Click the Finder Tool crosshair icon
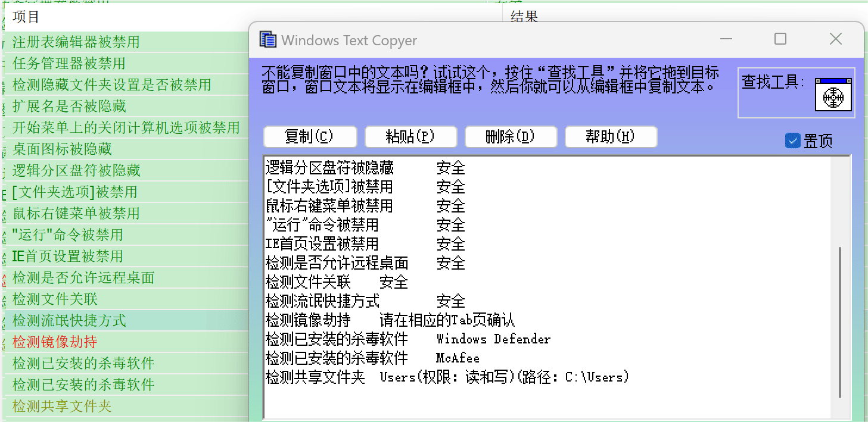Image resolution: width=868 pixels, height=422 pixels. (x=833, y=95)
